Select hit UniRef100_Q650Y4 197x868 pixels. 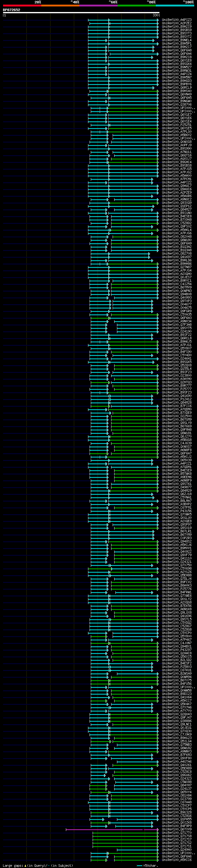(177, 792)
